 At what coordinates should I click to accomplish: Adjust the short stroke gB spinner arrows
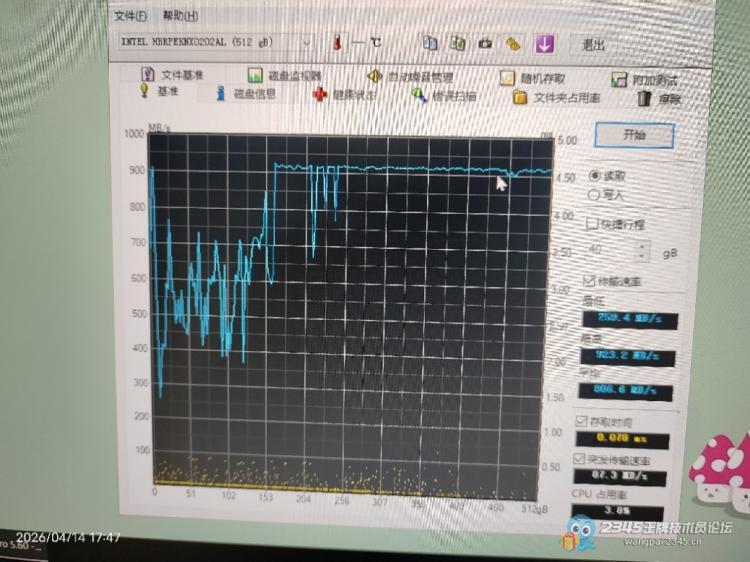[x=643, y=251]
